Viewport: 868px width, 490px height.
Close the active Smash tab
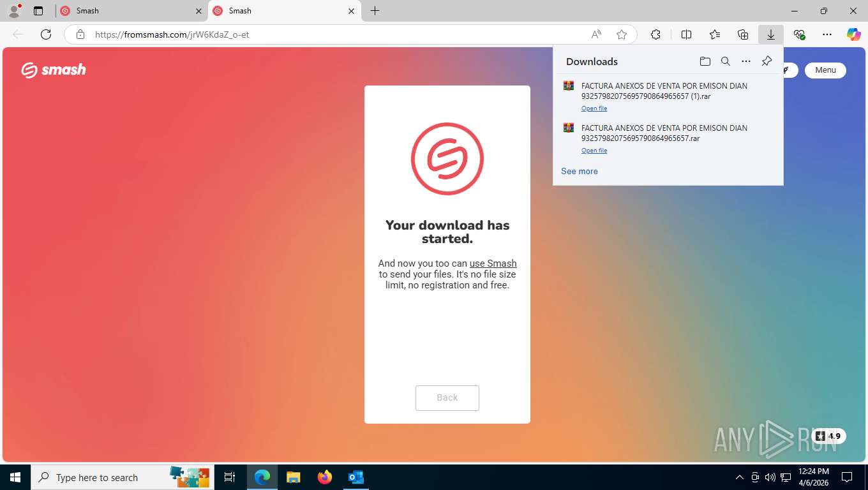point(352,11)
